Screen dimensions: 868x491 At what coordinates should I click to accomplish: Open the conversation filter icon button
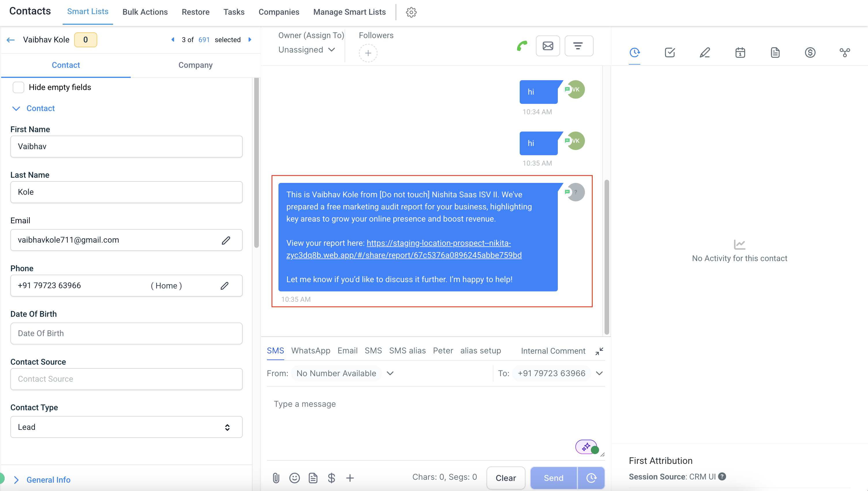578,46
